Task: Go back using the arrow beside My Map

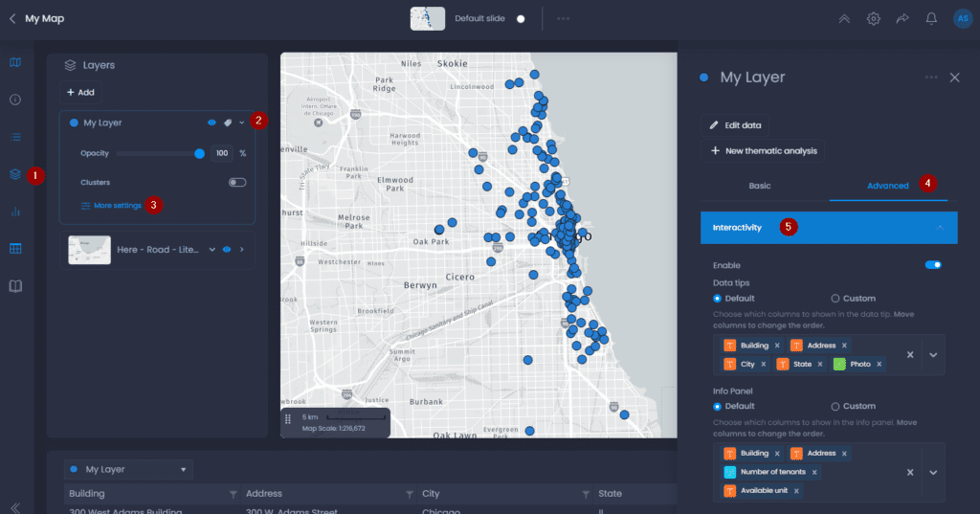Action: [x=12, y=19]
